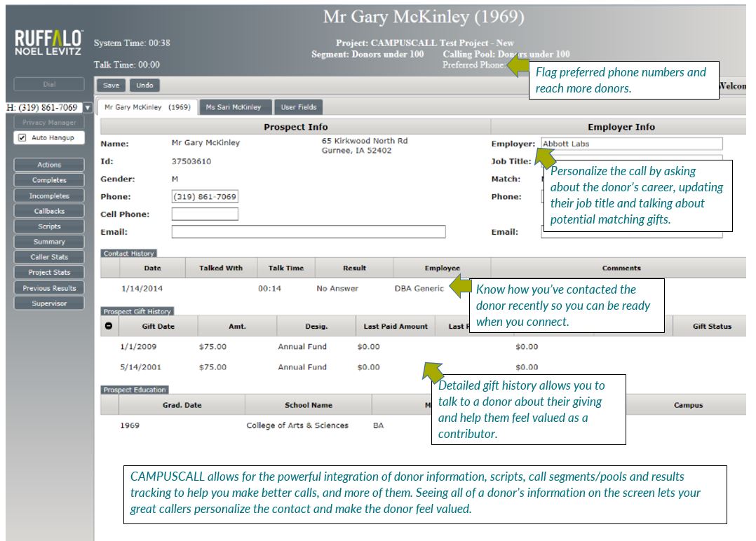Toggle the Auto Hangup checkbox
Screen dimensions: 756x541
click(x=22, y=138)
